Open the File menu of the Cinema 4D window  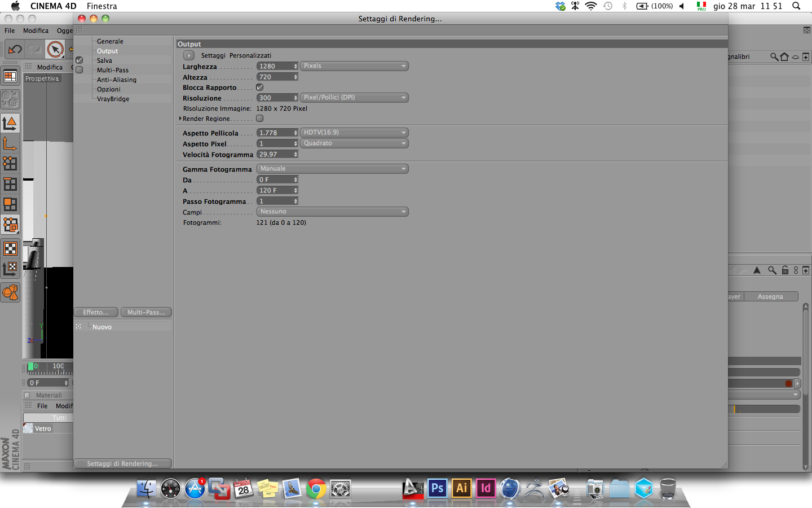pyautogui.click(x=10, y=30)
